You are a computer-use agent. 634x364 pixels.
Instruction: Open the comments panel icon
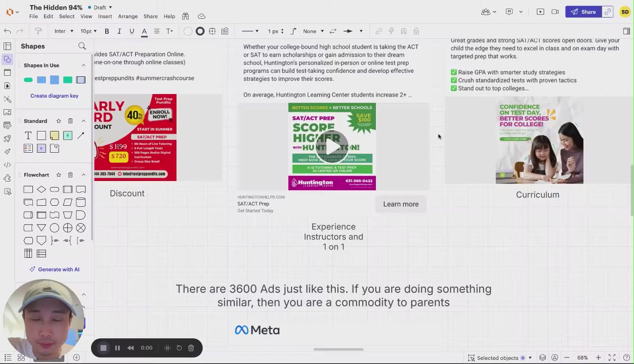pos(510,12)
